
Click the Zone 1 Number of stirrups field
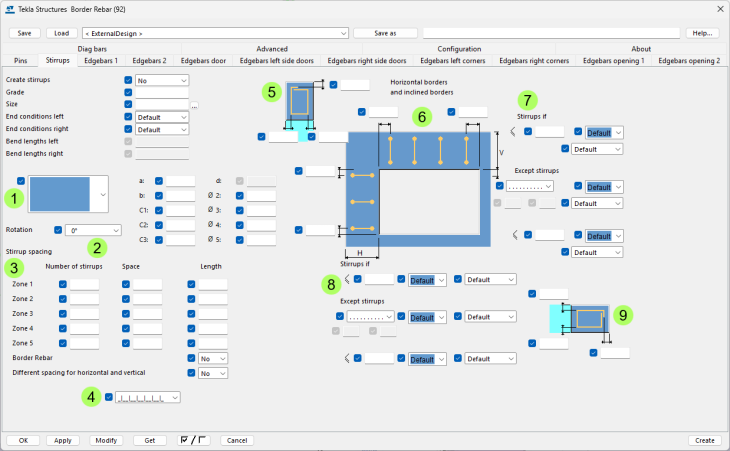tap(84, 285)
